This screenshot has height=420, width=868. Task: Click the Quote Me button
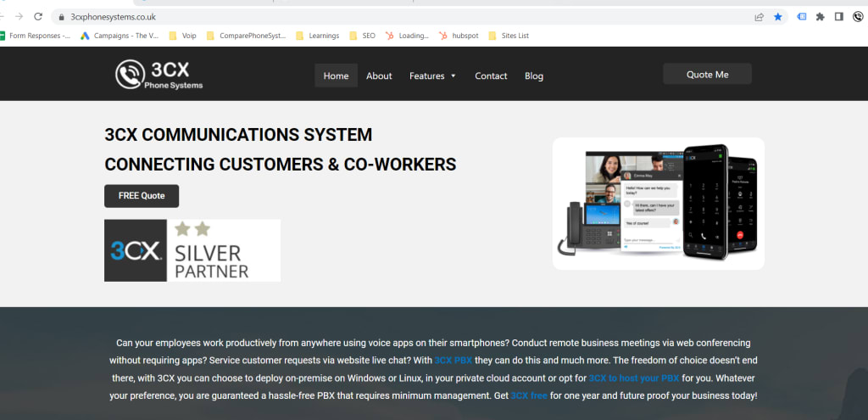pyautogui.click(x=707, y=75)
